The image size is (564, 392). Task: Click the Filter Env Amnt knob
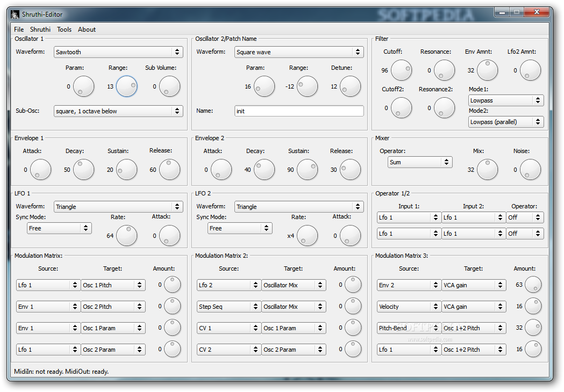487,70
